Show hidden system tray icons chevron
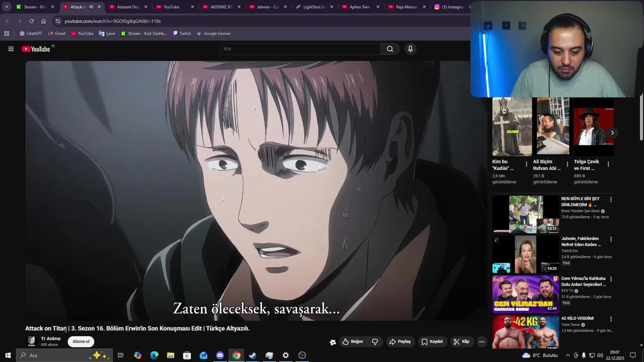 568,355
